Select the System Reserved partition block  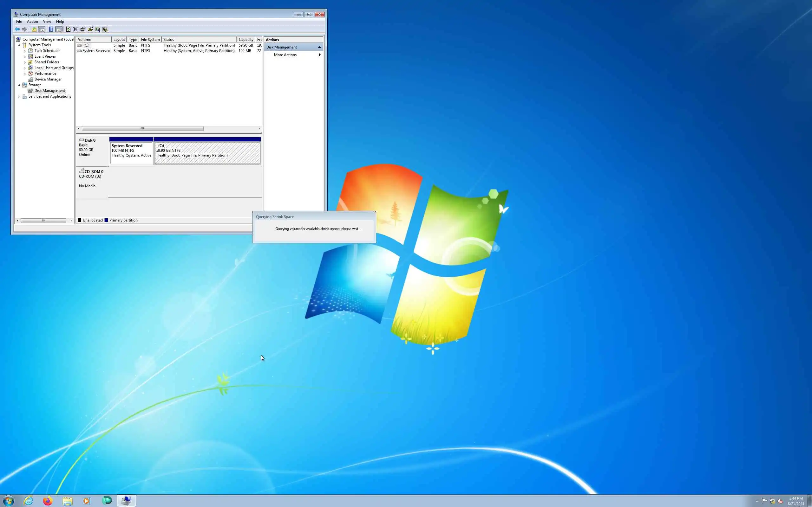131,153
